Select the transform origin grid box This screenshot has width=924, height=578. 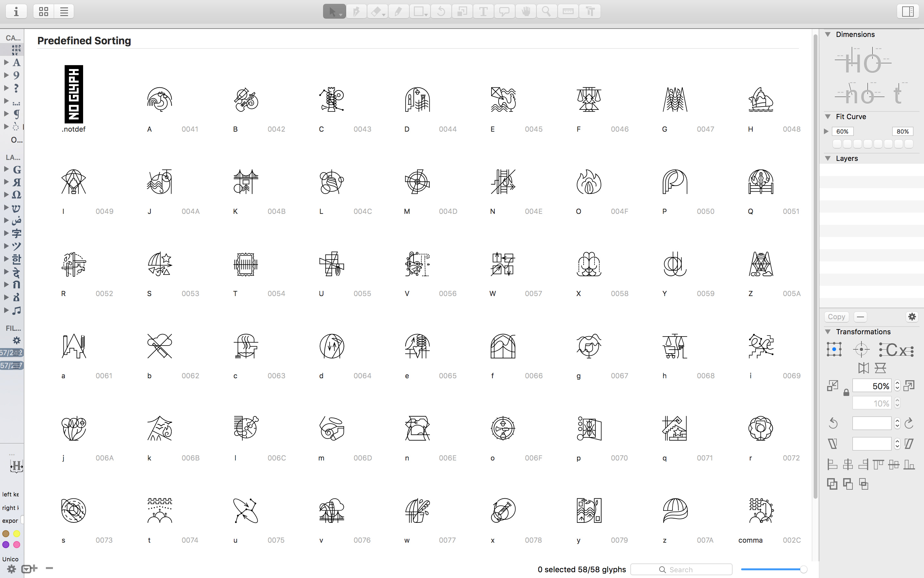click(x=834, y=349)
